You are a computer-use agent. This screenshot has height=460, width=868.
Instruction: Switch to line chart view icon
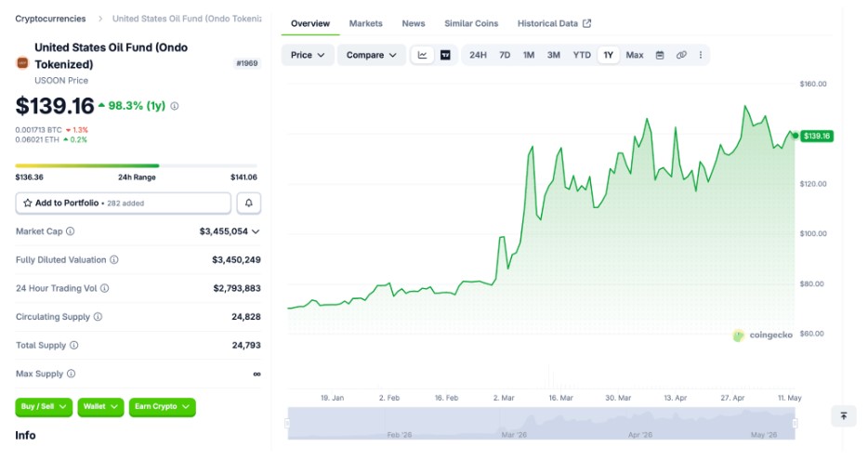422,55
